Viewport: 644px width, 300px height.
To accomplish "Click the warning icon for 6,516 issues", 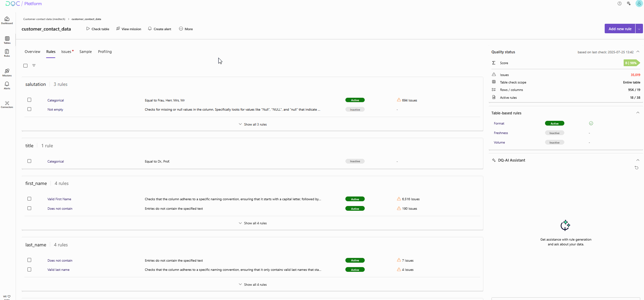I will tap(399, 199).
